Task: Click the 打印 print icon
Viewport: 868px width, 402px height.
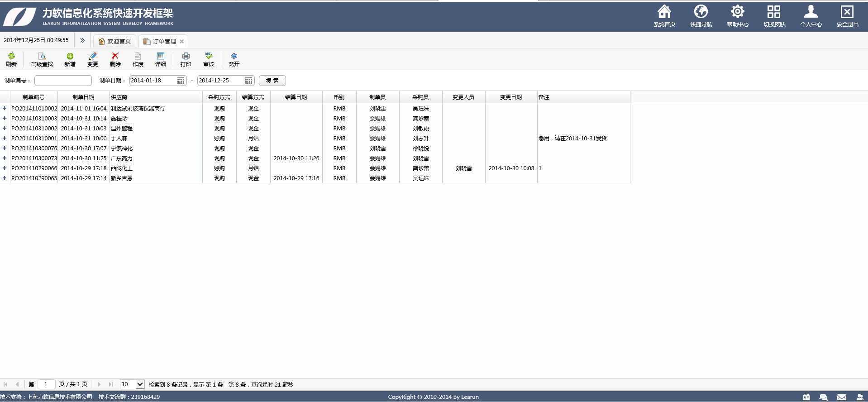Action: 186,56
